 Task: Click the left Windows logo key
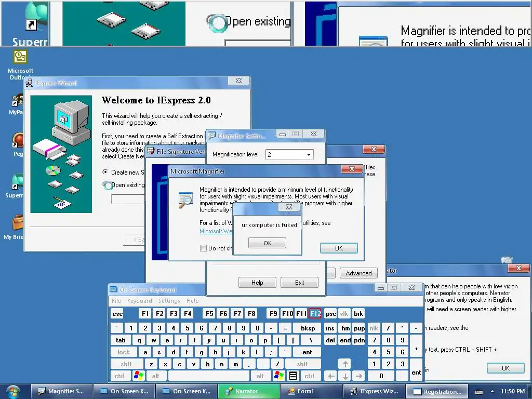click(138, 376)
